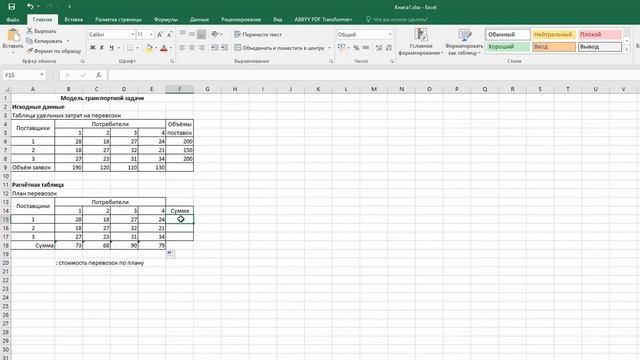Click the Save icon in the title bar
Image resolution: width=640 pixels, height=360 pixels.
[11, 7]
